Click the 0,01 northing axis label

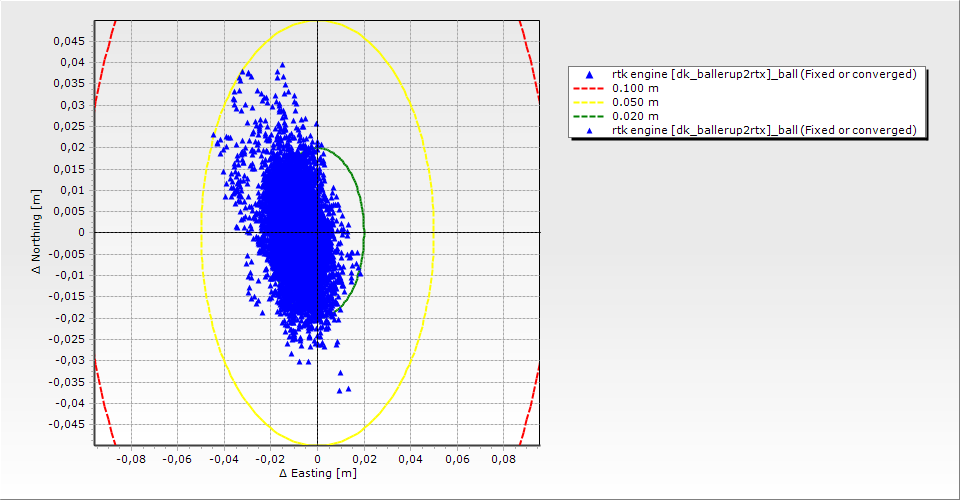click(x=72, y=190)
